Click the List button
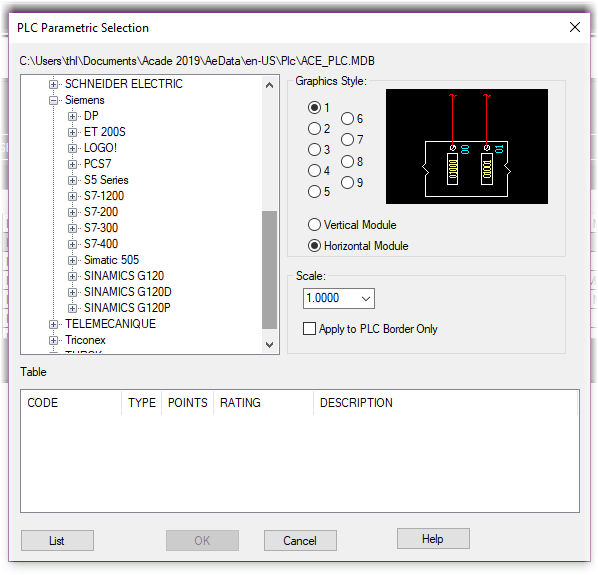Viewport: 598px width, 575px height. (58, 540)
